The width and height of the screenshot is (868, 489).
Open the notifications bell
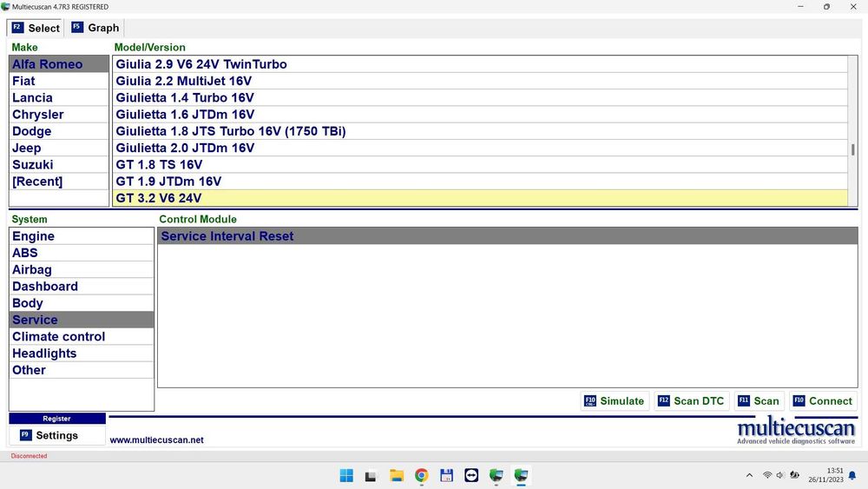pyautogui.click(x=852, y=475)
